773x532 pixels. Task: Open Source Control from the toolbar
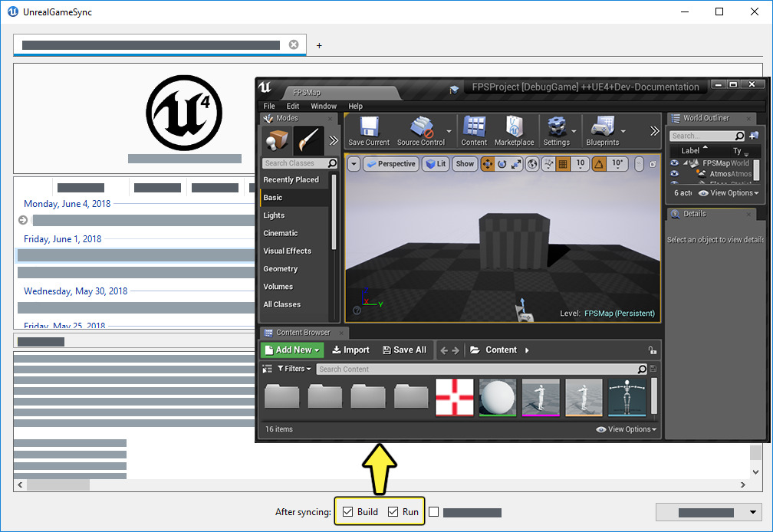(x=423, y=126)
